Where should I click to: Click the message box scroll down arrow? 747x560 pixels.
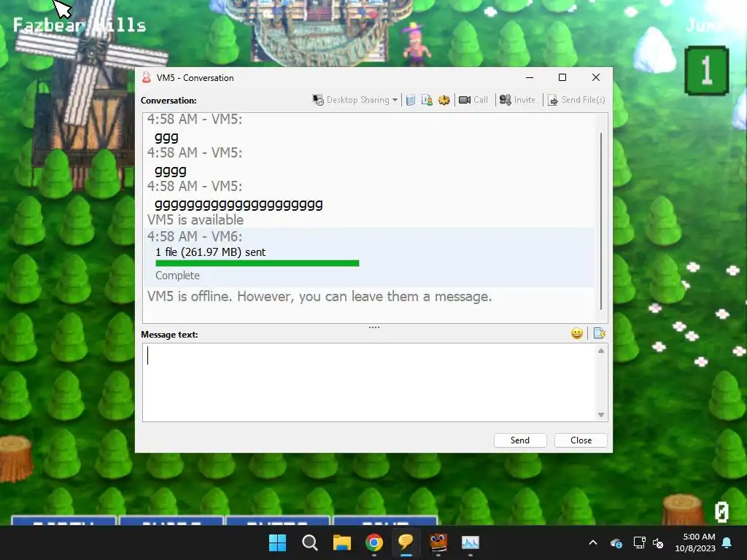601,415
